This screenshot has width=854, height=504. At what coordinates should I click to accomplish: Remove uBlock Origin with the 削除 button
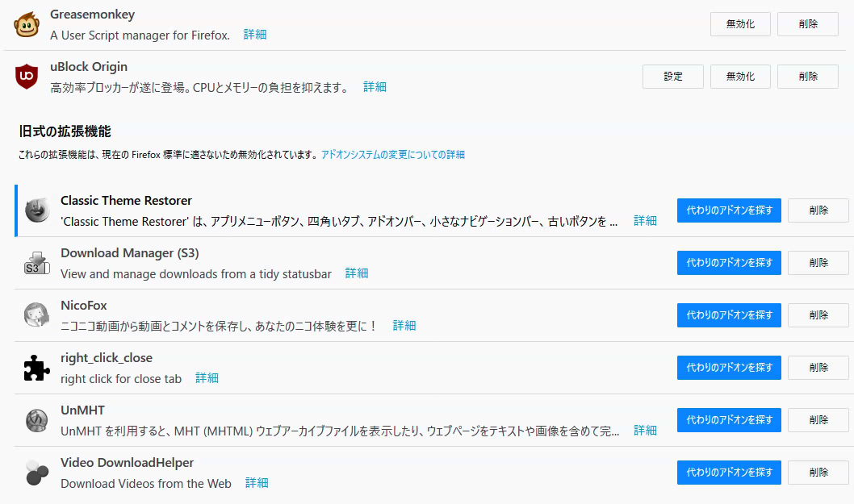808,76
